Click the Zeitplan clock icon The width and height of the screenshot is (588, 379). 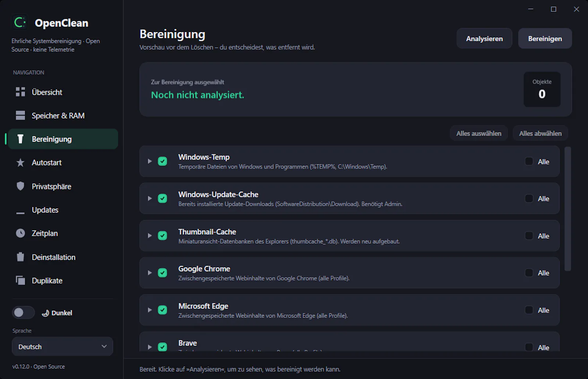(x=20, y=233)
